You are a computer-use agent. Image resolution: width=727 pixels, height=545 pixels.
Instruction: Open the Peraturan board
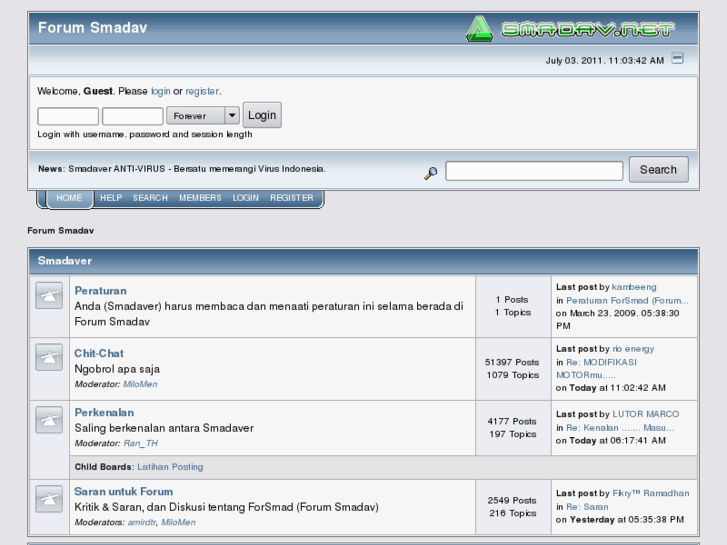[x=101, y=291]
